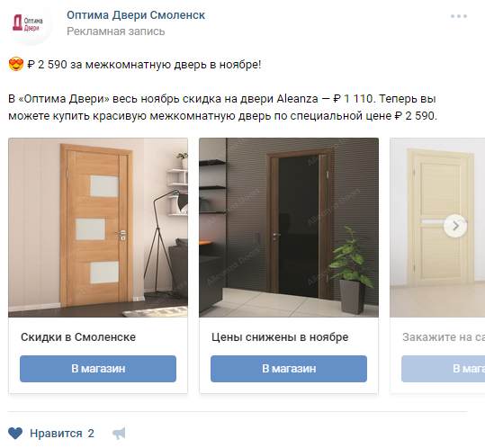Viewport: 485px width, 448px height.
Task: Click the Рекламная запись label
Action: 116,31
